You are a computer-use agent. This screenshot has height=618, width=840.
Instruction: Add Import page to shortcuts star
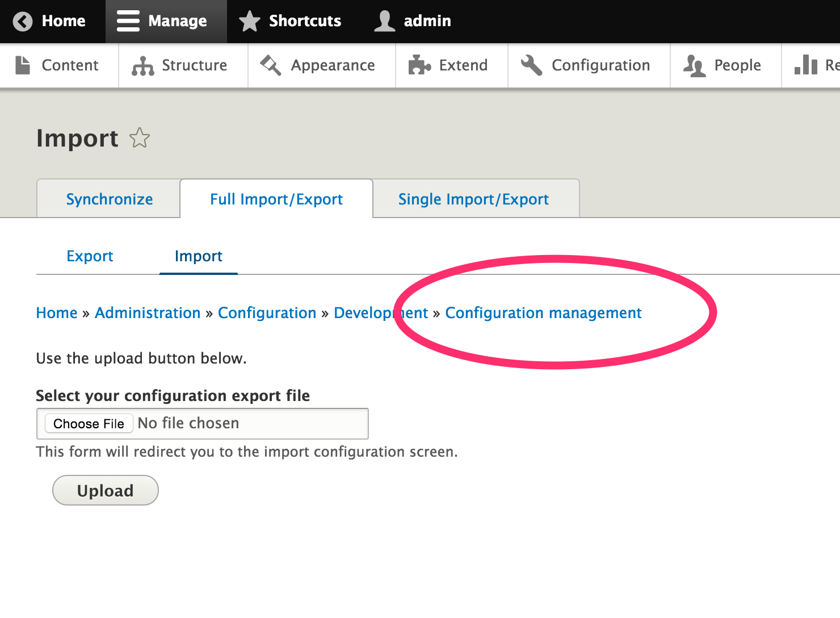coord(140,138)
